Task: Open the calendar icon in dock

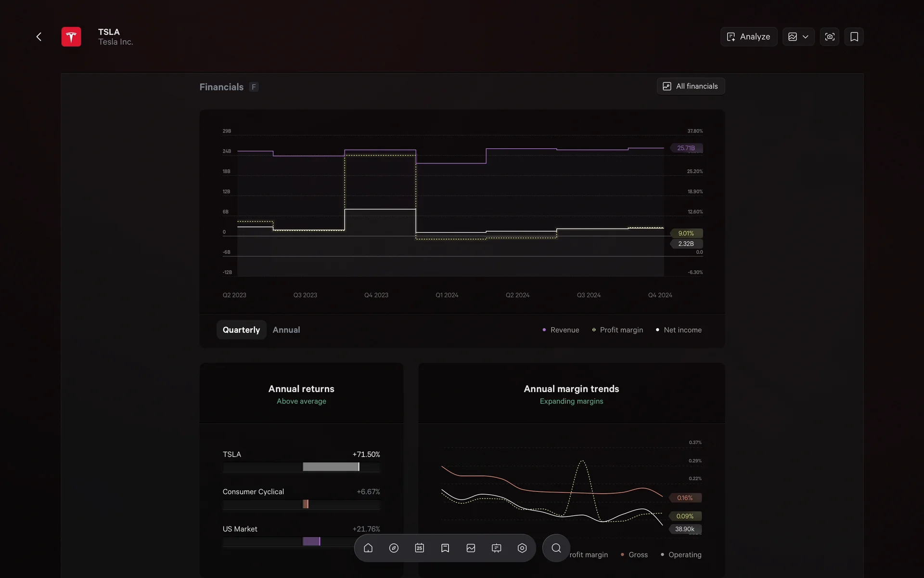Action: tap(420, 548)
